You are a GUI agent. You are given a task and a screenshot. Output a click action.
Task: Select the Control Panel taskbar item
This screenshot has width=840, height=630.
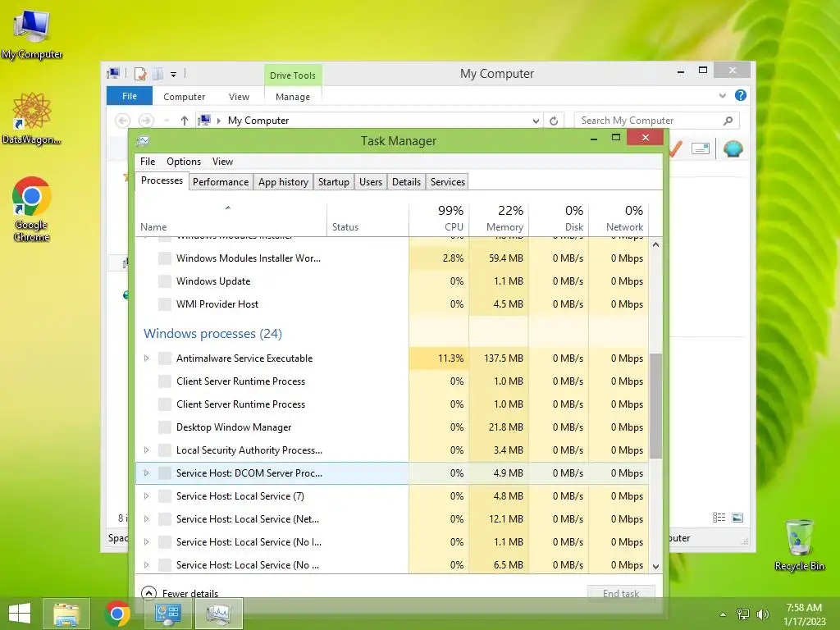tap(167, 614)
